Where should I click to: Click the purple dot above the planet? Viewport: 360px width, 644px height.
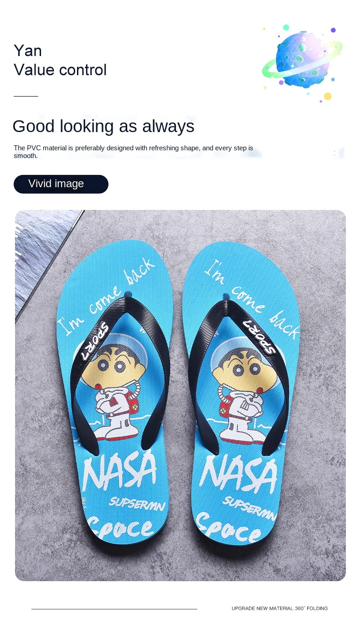pos(333,30)
